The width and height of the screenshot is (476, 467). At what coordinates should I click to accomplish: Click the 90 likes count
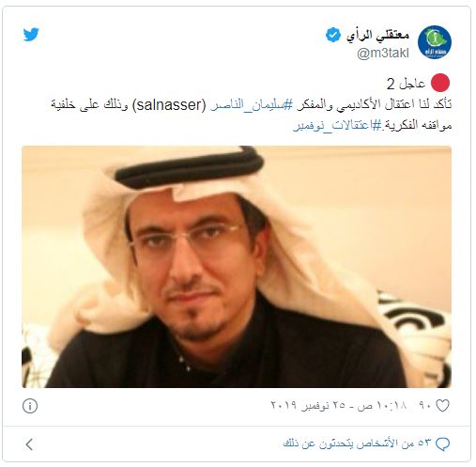point(426,406)
